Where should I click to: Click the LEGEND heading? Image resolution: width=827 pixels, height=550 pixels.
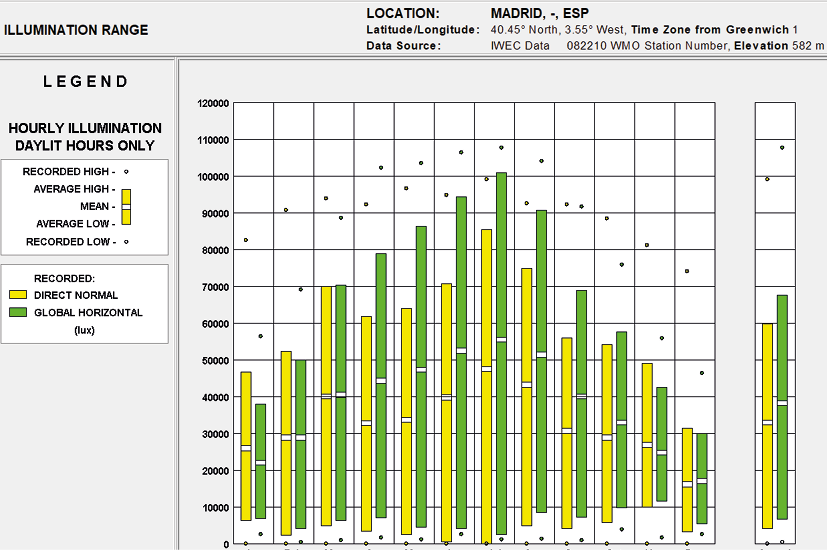tap(85, 82)
